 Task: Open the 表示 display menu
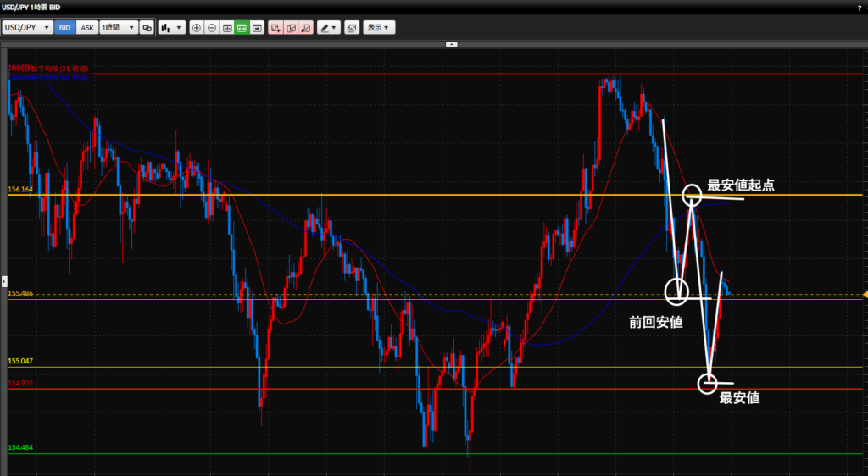click(379, 28)
